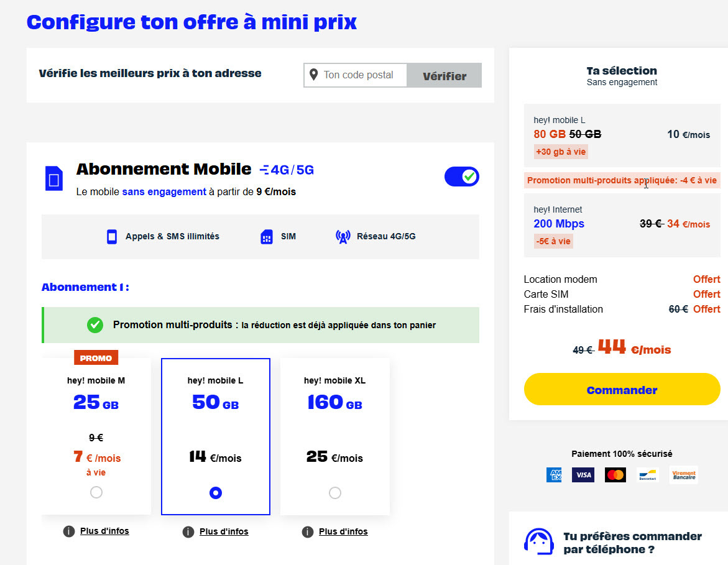Toggle off the Abonnement Mobile switch
This screenshot has height=565, width=728.
461,177
